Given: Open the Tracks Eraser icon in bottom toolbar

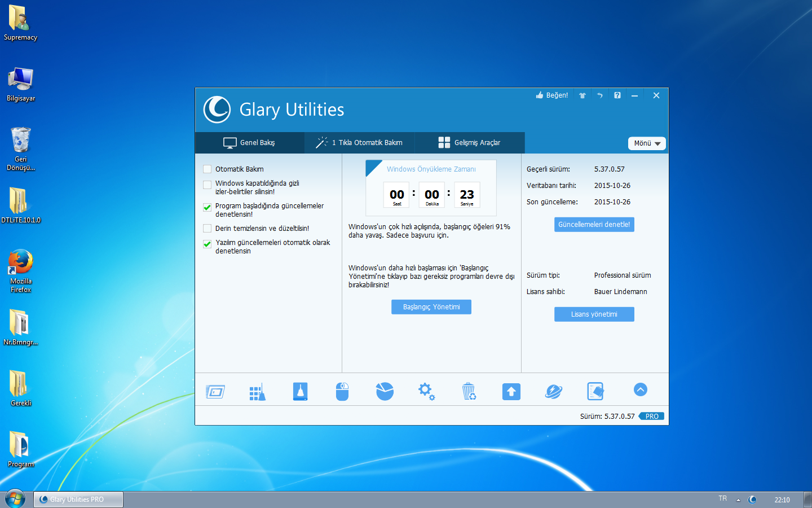Looking at the screenshot, I should pyautogui.click(x=595, y=391).
